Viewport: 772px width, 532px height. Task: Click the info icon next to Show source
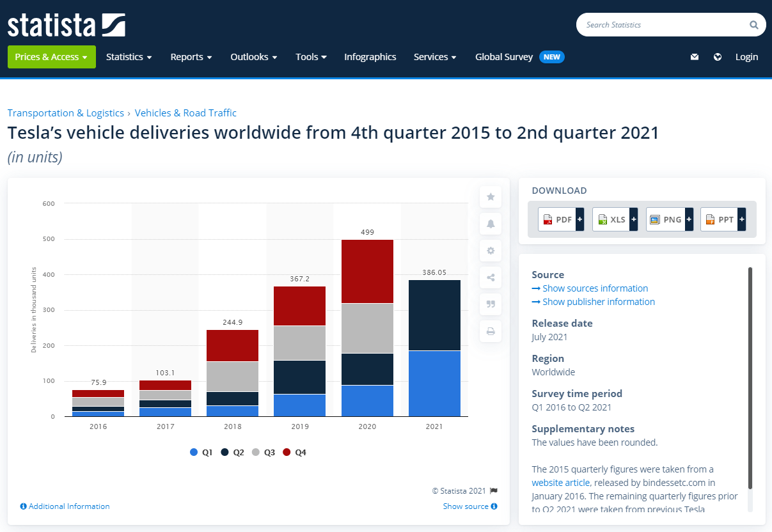click(x=494, y=506)
